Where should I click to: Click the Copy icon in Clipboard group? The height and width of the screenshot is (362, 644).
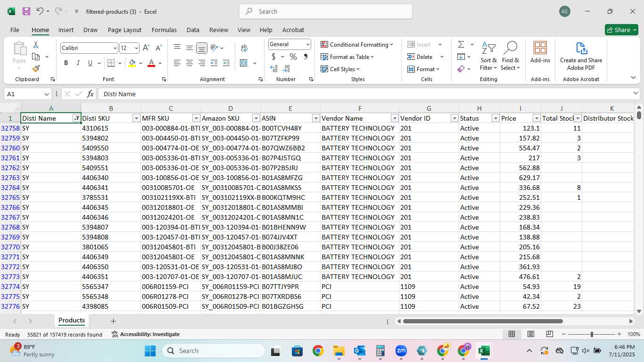[x=36, y=57]
